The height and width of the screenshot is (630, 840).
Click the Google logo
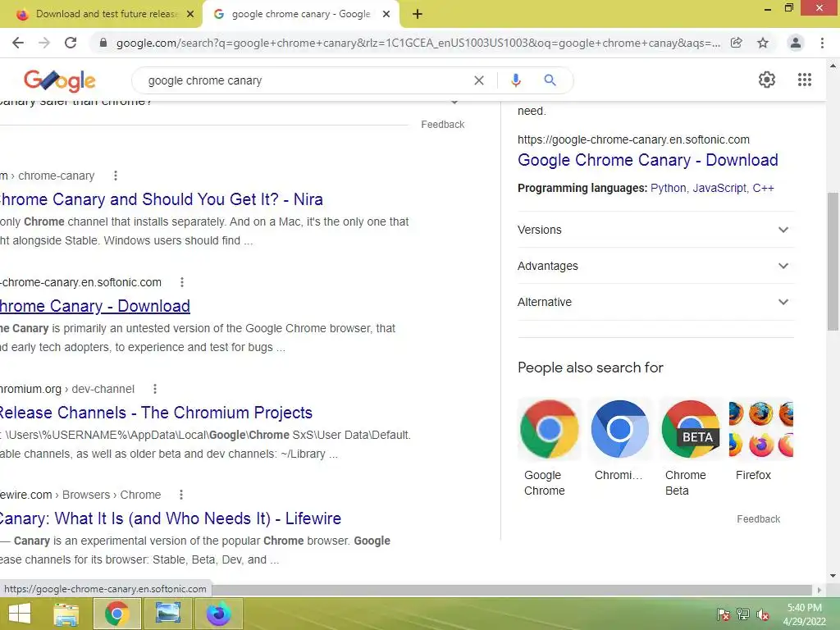(x=59, y=80)
